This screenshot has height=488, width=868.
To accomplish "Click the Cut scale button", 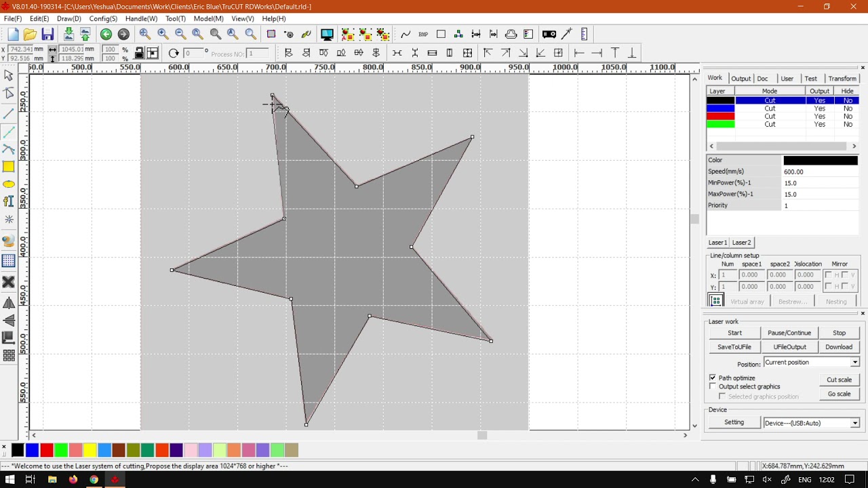I will tap(839, 380).
